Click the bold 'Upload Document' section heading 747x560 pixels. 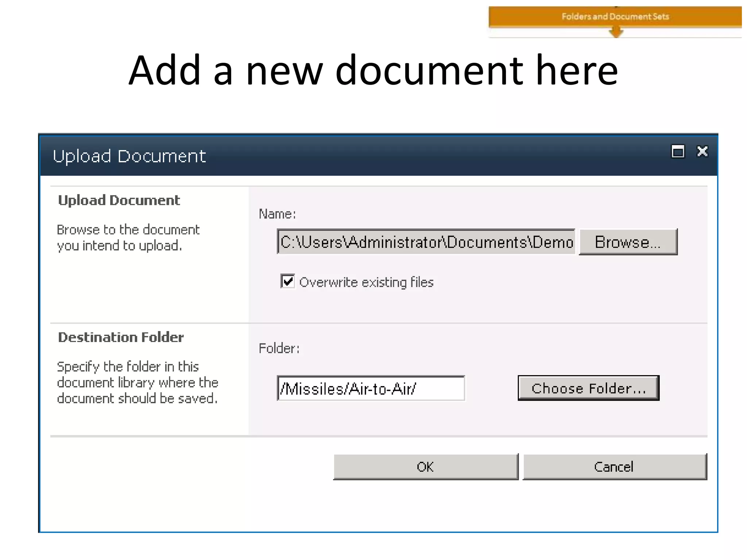pos(119,201)
